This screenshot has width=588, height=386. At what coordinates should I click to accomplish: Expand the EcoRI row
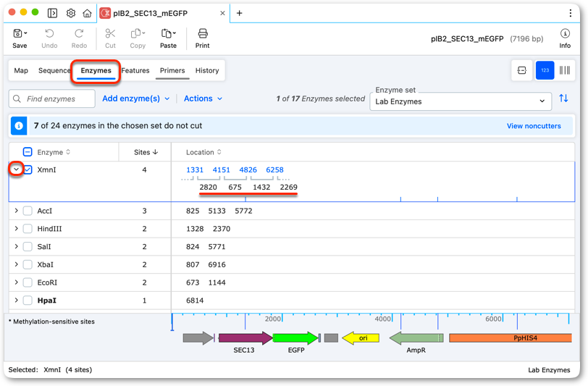[16, 282]
